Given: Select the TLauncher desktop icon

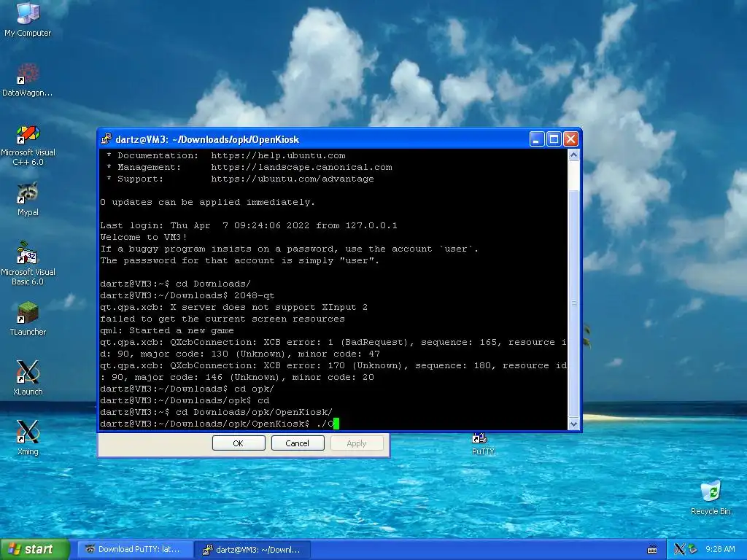Looking at the screenshot, I should point(28,319).
